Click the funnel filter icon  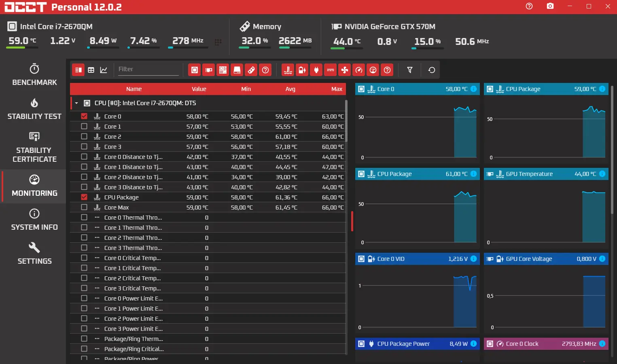tap(410, 70)
